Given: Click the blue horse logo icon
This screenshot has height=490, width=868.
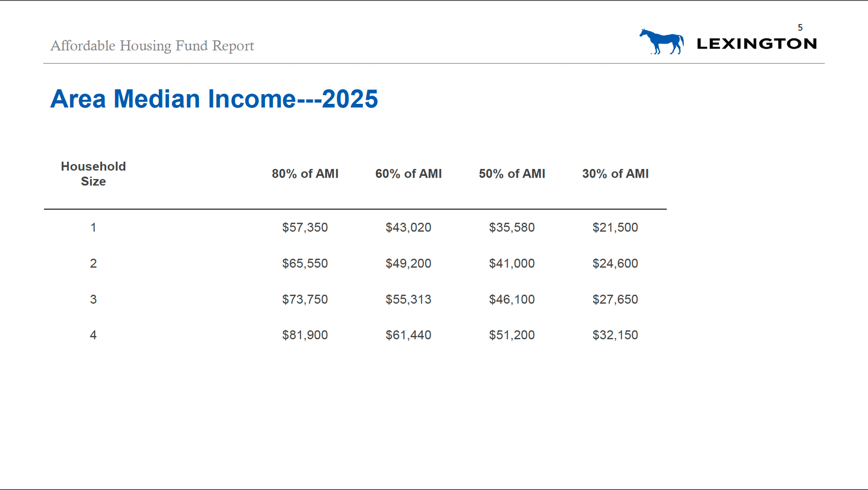Looking at the screenshot, I should (661, 42).
